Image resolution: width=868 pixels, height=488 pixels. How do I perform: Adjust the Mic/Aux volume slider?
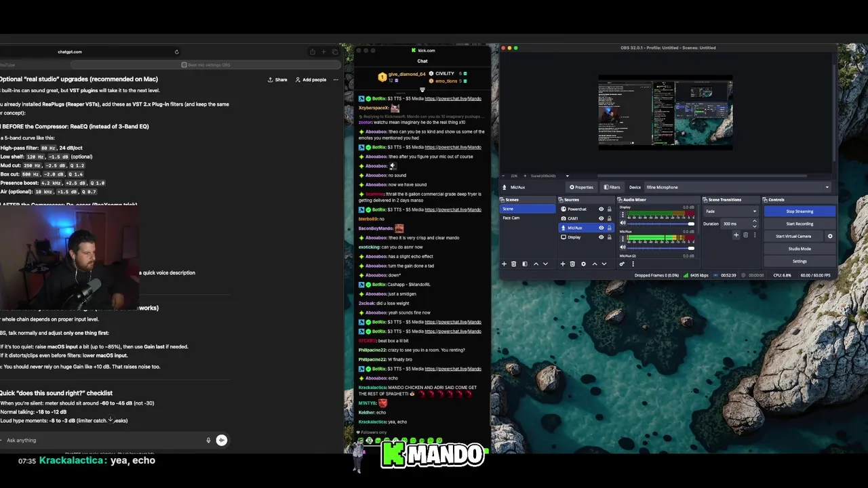point(661,248)
